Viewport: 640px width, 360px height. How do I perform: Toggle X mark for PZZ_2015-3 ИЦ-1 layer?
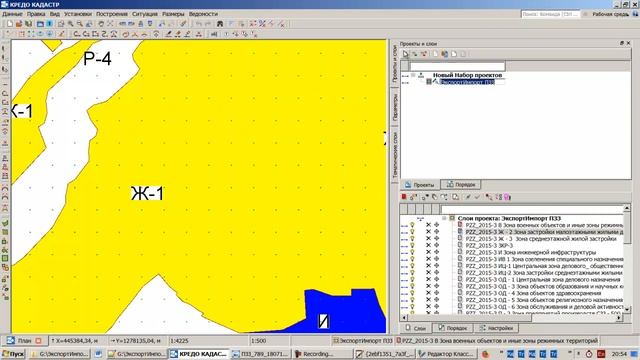point(428,266)
